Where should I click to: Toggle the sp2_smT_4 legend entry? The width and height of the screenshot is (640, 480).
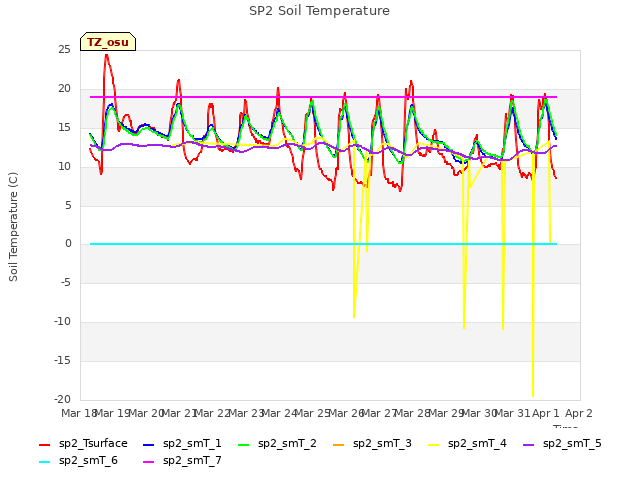[467, 444]
